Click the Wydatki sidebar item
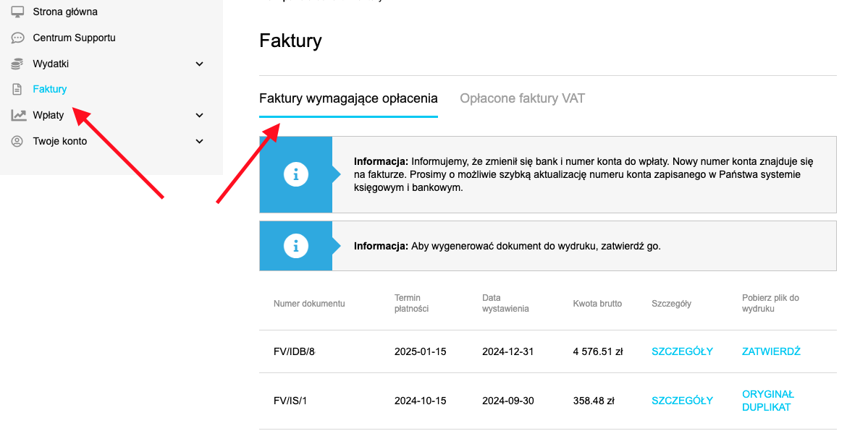Screen dimensions: 868x444 (51, 64)
